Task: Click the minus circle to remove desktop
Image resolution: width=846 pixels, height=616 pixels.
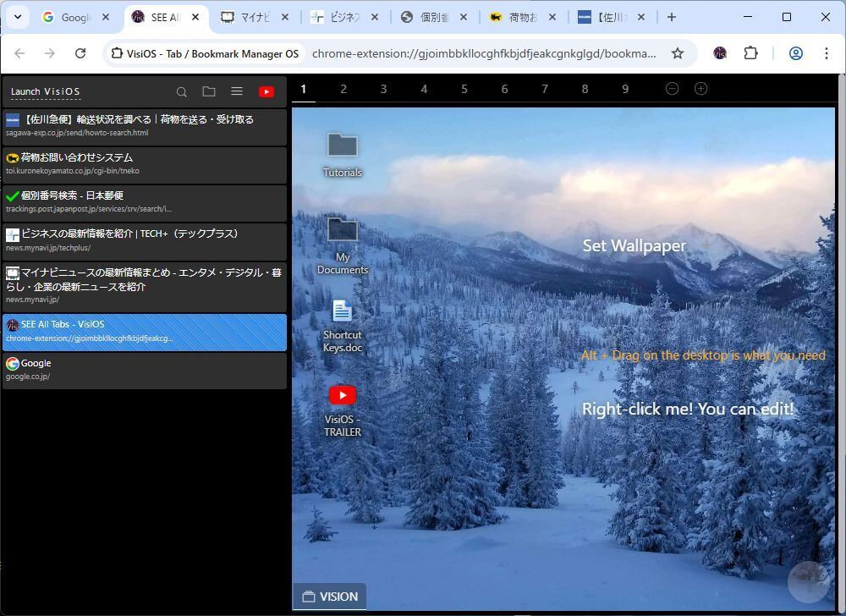Action: [x=672, y=89]
